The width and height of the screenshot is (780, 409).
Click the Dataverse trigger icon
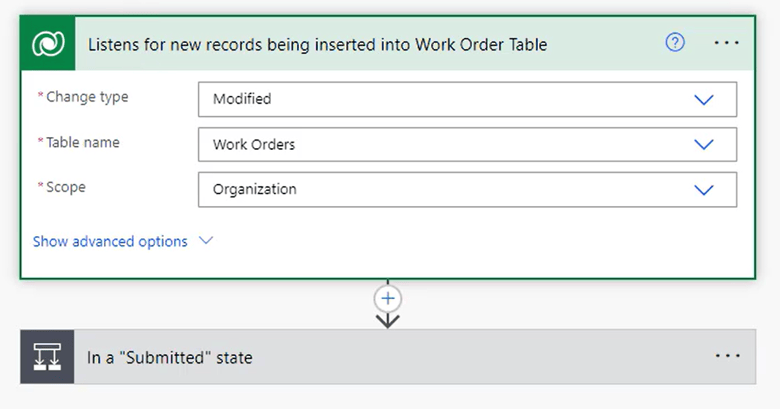pyautogui.click(x=48, y=44)
